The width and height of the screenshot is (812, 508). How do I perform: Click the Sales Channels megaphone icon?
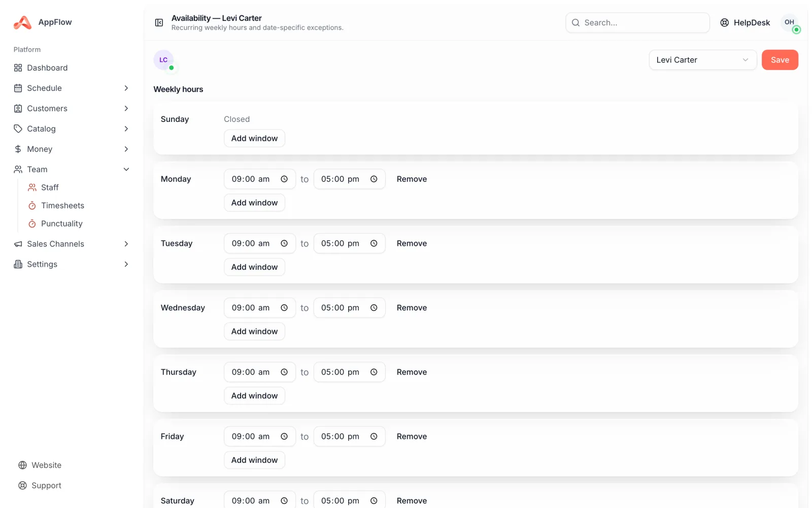coord(18,244)
